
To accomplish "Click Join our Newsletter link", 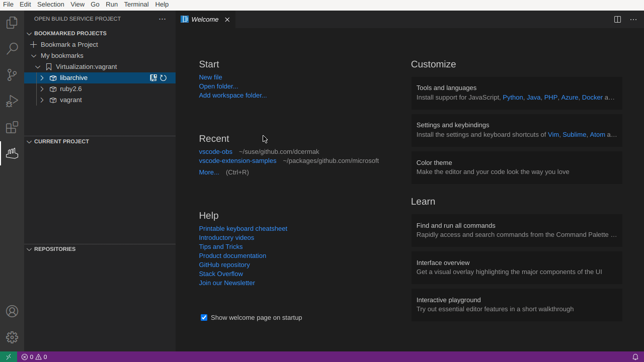I will [227, 283].
